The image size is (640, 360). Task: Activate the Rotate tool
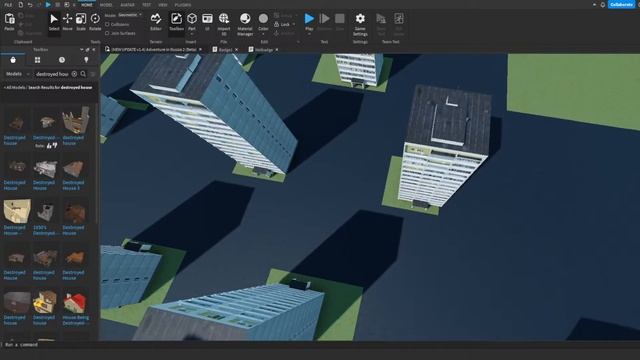tap(95, 22)
